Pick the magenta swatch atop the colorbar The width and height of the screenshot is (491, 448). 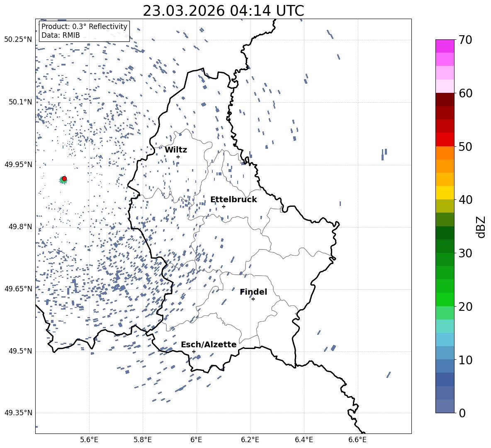click(x=445, y=46)
